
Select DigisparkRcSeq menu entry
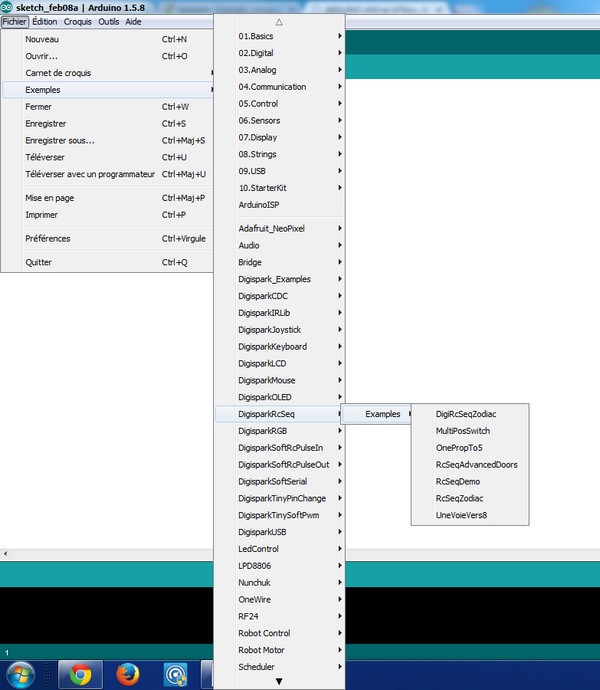[x=280, y=414]
